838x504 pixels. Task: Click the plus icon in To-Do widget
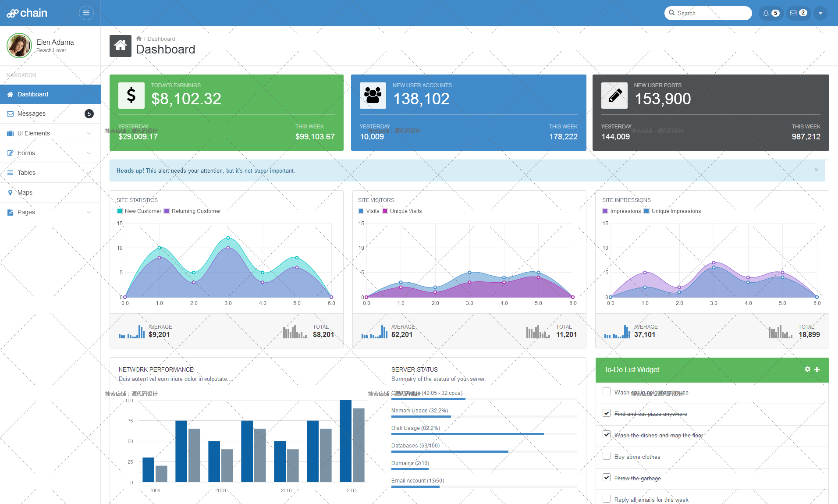pyautogui.click(x=817, y=369)
